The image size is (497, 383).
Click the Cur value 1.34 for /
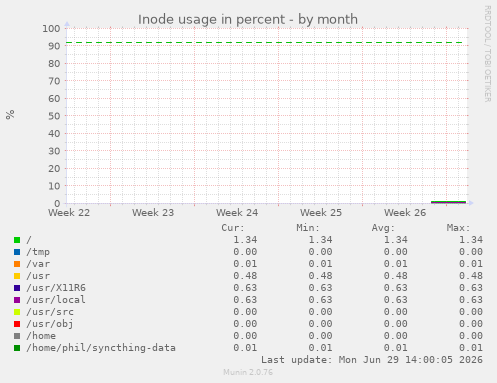(x=245, y=240)
